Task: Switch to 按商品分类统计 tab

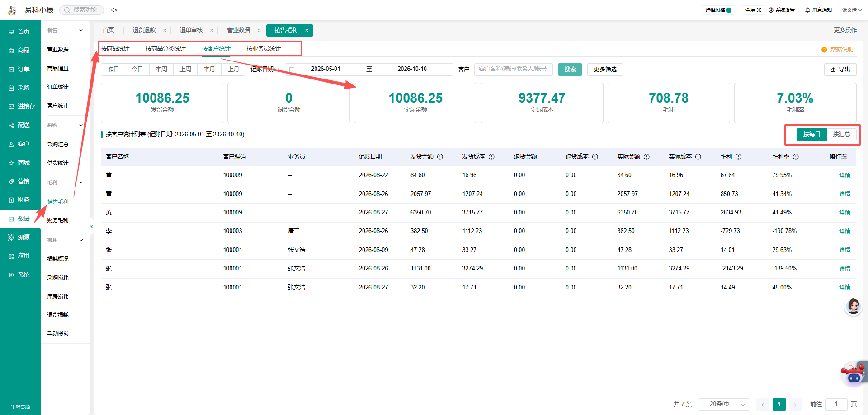Action: coord(165,48)
